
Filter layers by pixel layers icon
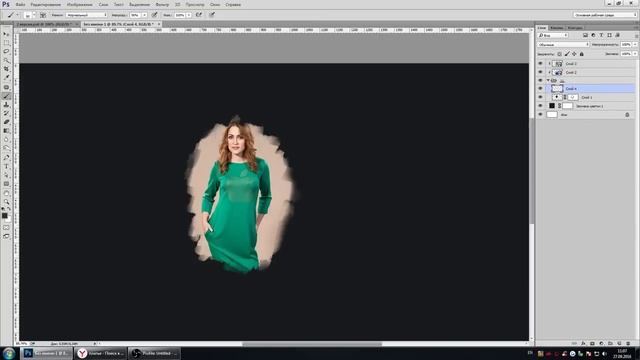pos(585,36)
